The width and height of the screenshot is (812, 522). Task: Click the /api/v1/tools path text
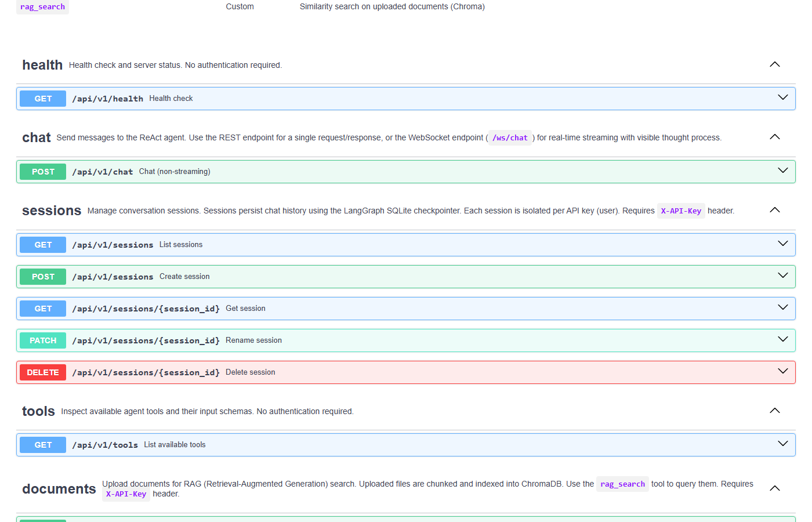tap(105, 445)
